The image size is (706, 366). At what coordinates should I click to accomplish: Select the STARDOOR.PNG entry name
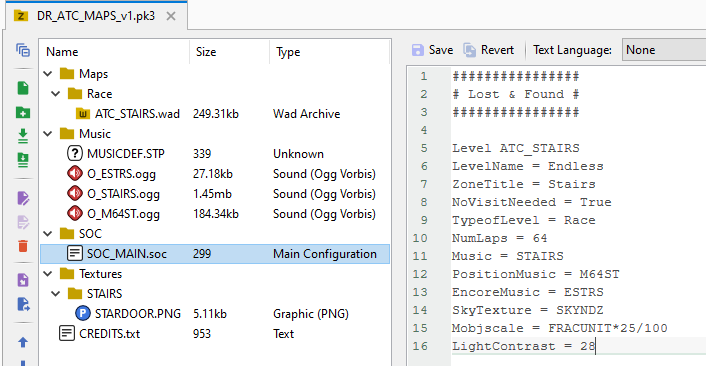[138, 314]
